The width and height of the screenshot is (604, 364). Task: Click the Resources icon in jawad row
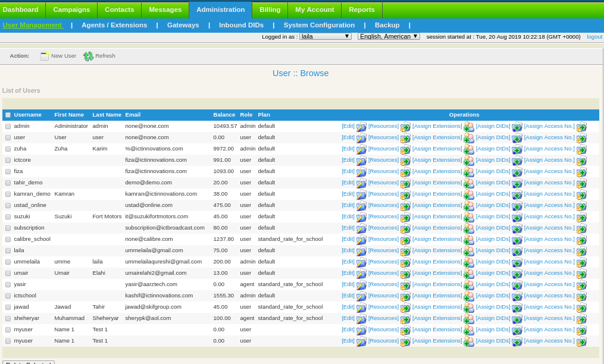405,307
